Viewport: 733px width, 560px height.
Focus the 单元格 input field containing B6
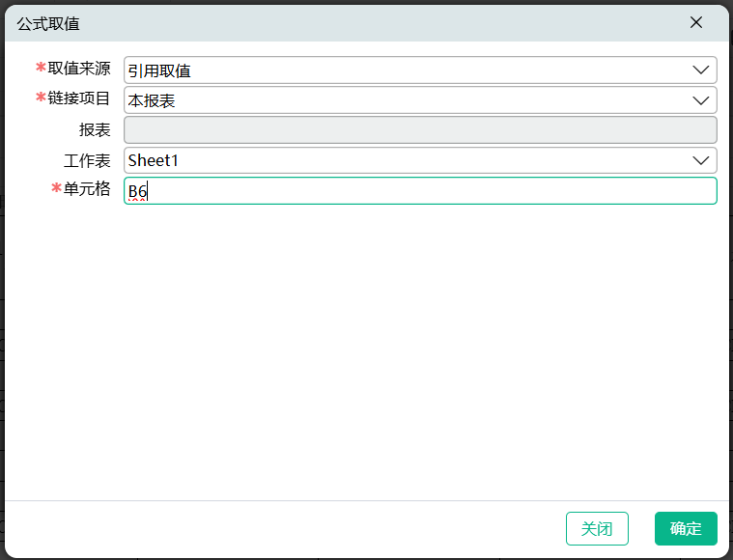[420, 191]
